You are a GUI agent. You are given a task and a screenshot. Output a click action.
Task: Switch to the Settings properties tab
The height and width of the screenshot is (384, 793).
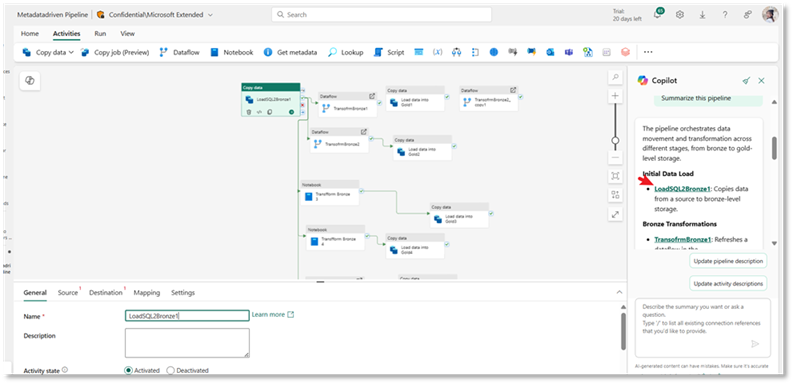pos(183,292)
